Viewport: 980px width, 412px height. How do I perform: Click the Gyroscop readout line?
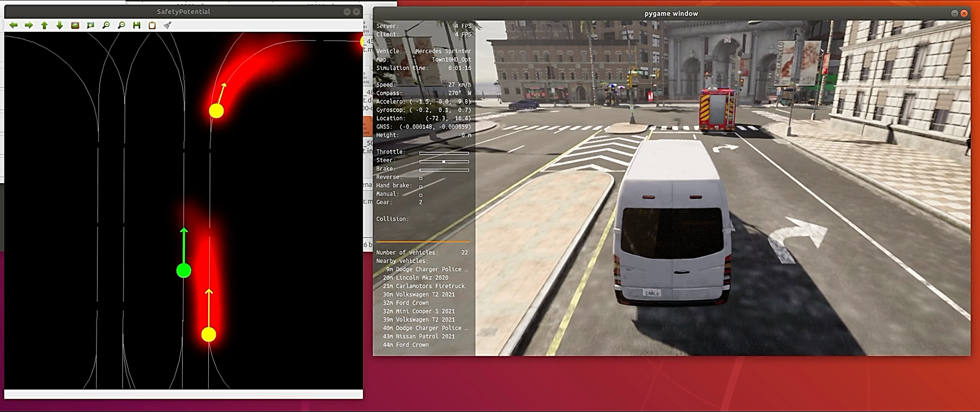tap(423, 110)
